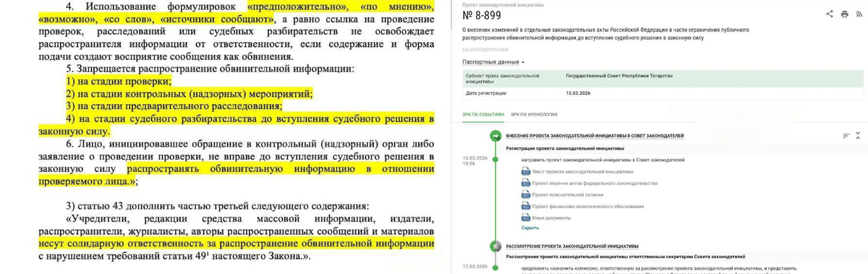
Task: Click the green arrow stage marker
Action: pyautogui.click(x=495, y=135)
